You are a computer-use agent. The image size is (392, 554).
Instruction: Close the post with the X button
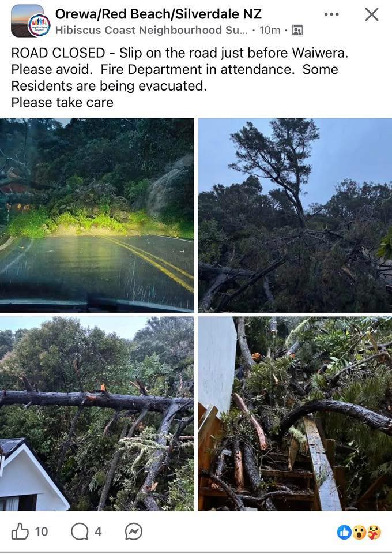(372, 15)
